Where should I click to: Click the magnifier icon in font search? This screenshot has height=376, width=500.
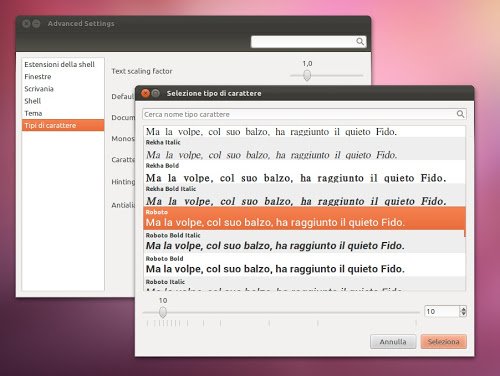coord(460,114)
